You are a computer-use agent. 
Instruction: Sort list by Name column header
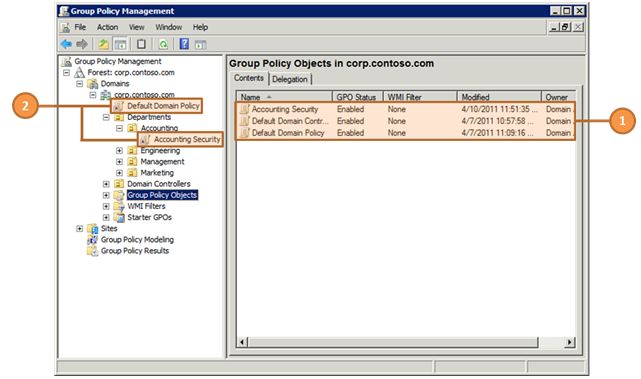pyautogui.click(x=284, y=97)
